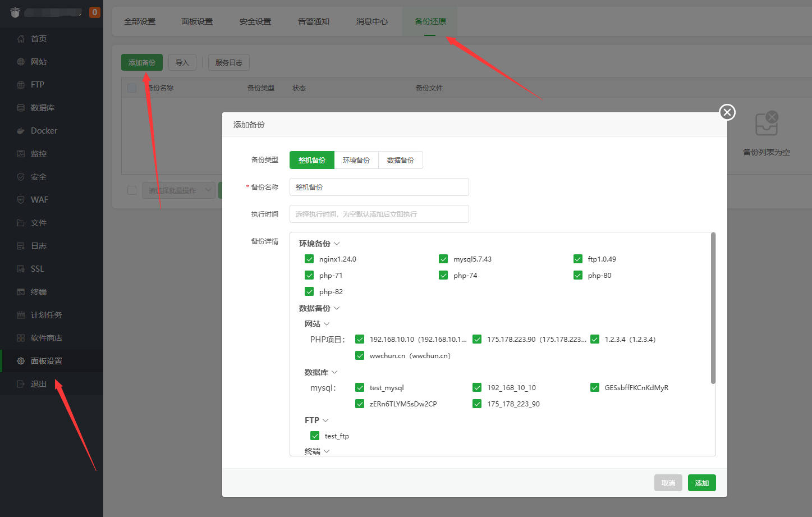The image size is (812, 517).
Task: Select the FTP sidebar icon
Action: pyautogui.click(x=21, y=85)
